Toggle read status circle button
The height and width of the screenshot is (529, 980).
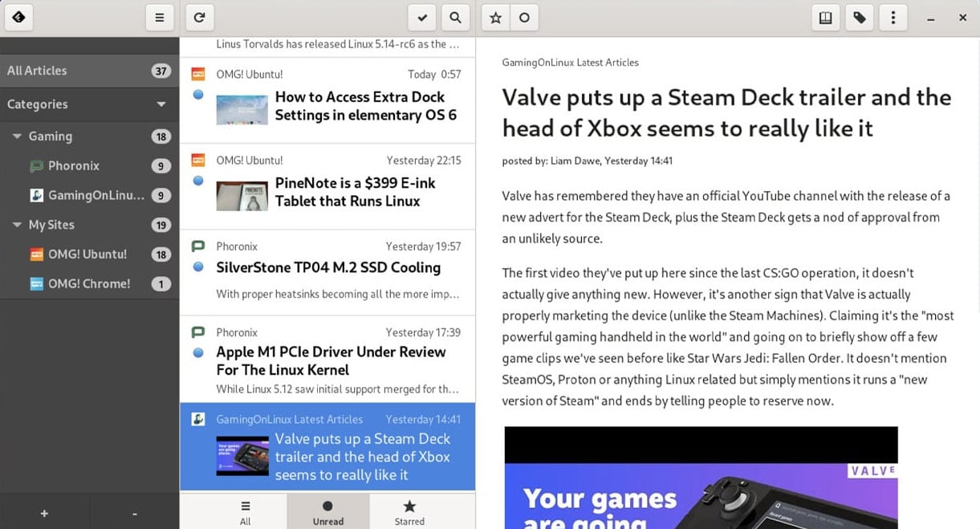(x=524, y=17)
